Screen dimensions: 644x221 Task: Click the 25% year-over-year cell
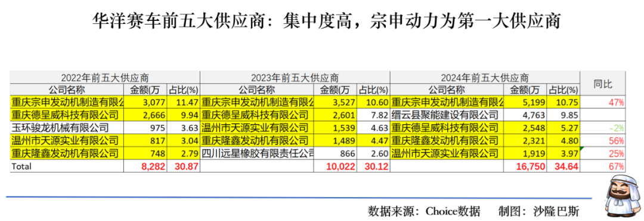point(602,154)
